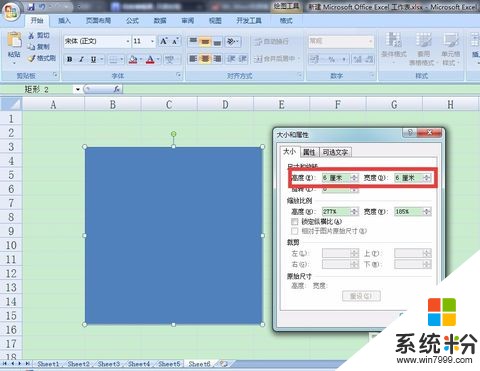Expand the underline style dropdown arrow
Viewport: 480px width, 371px height.
[x=102, y=60]
